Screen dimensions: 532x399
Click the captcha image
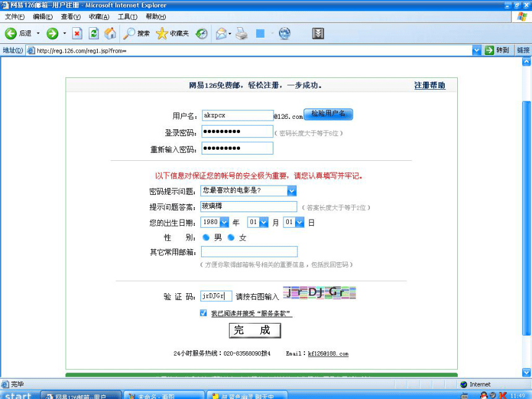click(319, 293)
